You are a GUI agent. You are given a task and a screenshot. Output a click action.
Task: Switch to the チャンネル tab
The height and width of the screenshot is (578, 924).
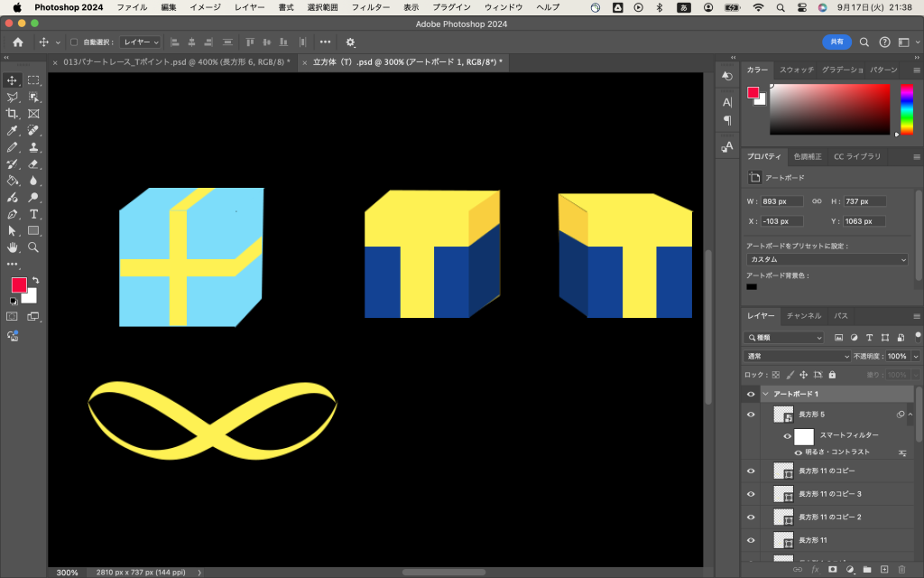[x=803, y=316]
